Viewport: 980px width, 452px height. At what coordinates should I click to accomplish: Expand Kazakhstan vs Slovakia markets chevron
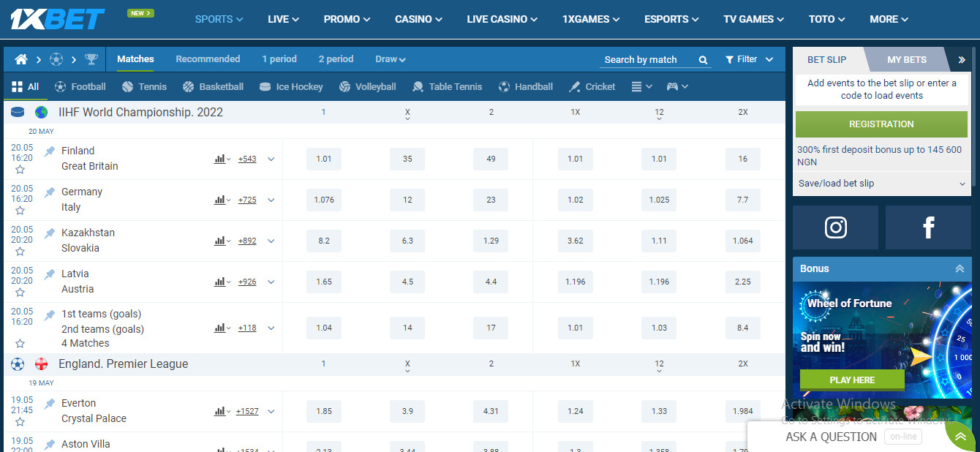tap(271, 241)
